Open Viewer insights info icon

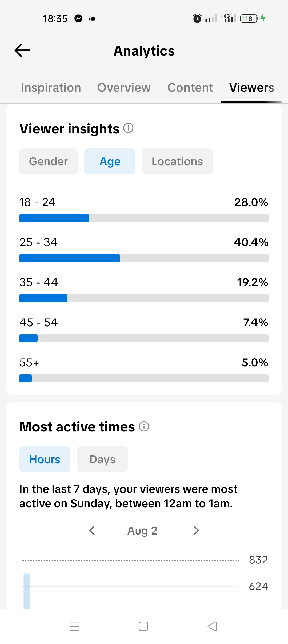point(128,128)
